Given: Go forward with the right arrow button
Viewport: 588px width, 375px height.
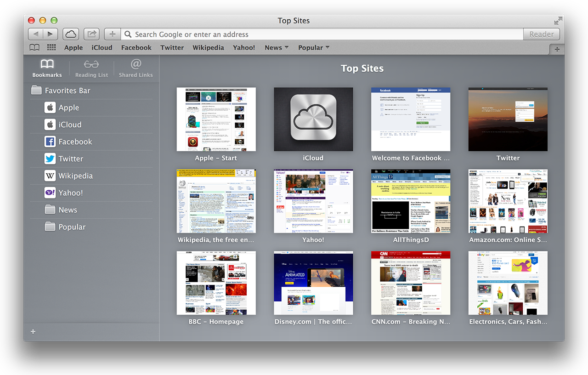Looking at the screenshot, I should [x=51, y=34].
